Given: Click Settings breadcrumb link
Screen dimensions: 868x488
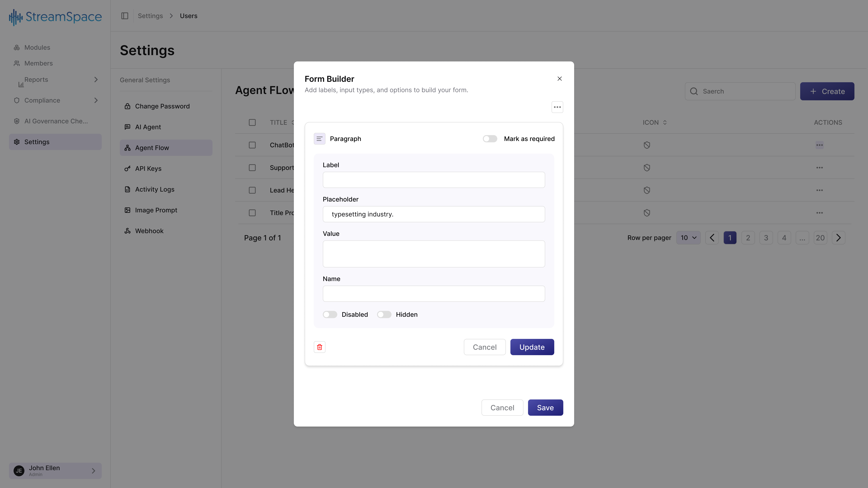Looking at the screenshot, I should (x=150, y=16).
